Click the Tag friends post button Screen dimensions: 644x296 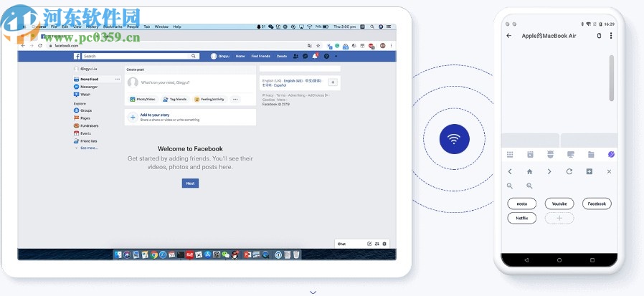pos(174,100)
